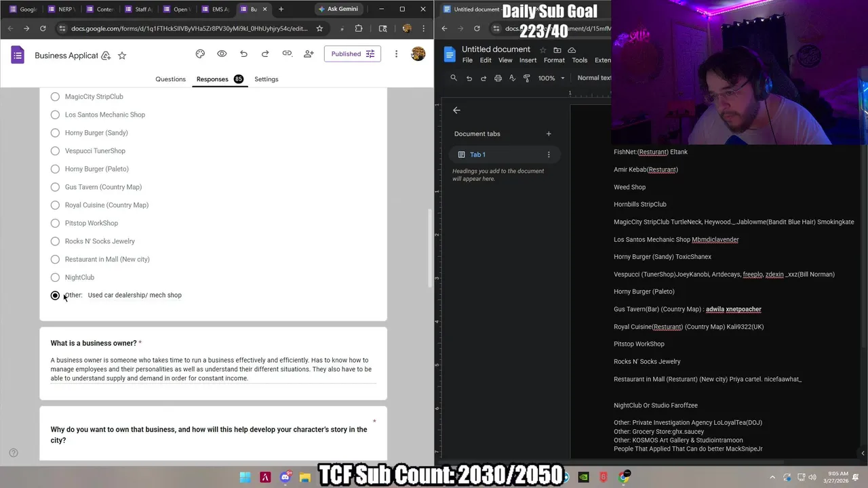Screen dimensions: 868x488
Task: Switch to the EMS browser tab
Action: 216,9
